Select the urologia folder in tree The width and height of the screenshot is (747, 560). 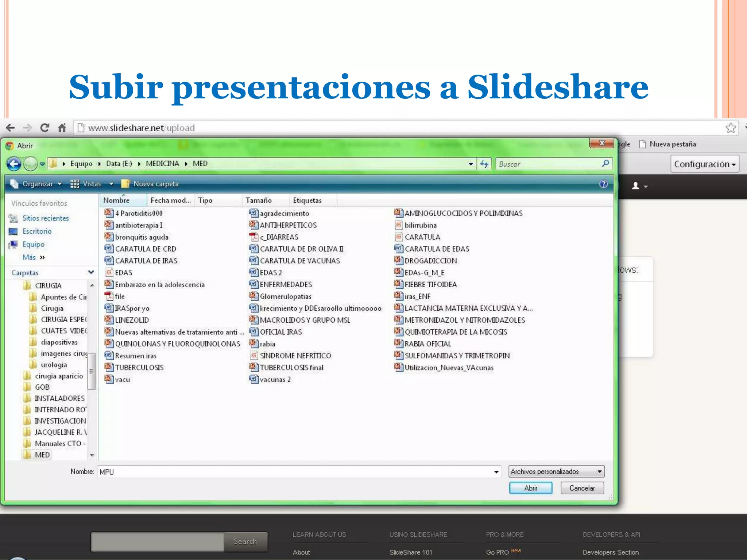[54, 365]
